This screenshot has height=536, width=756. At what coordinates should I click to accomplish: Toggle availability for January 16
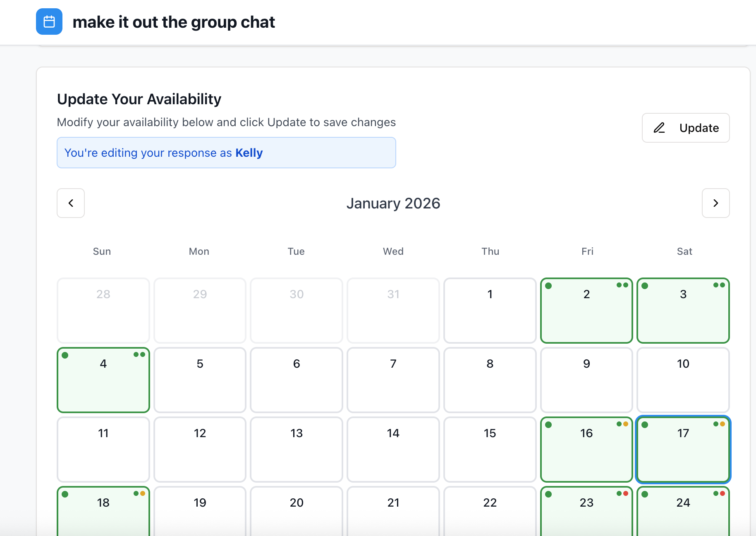click(586, 450)
